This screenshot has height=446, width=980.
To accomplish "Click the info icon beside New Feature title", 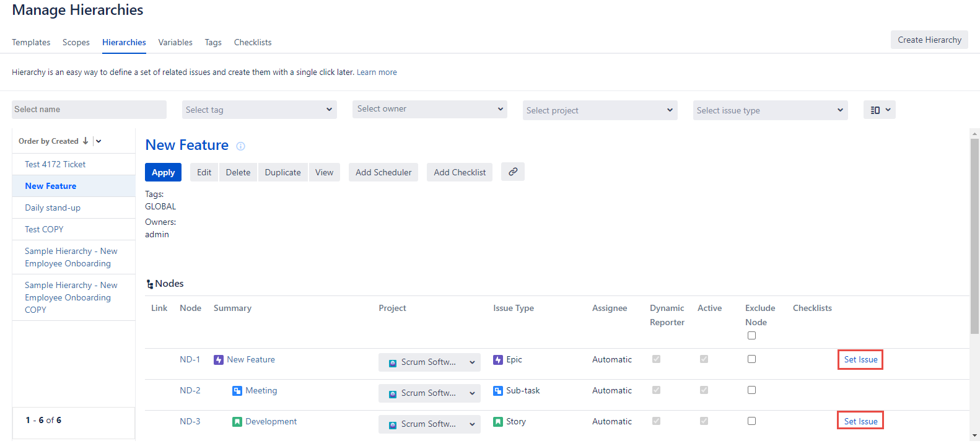I will pyautogui.click(x=240, y=146).
